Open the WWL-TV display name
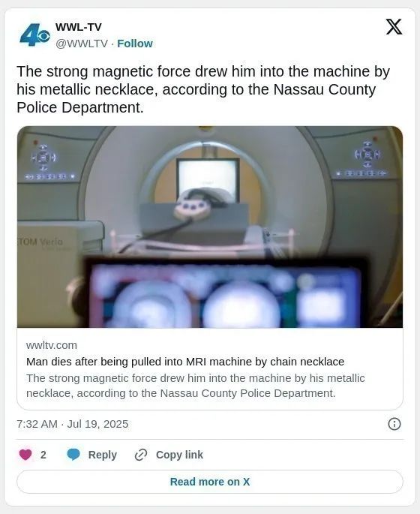Screen dimensions: 420x514 pyautogui.click(x=79, y=27)
